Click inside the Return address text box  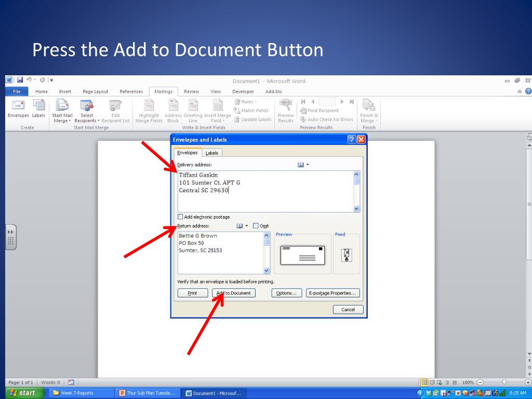point(220,253)
